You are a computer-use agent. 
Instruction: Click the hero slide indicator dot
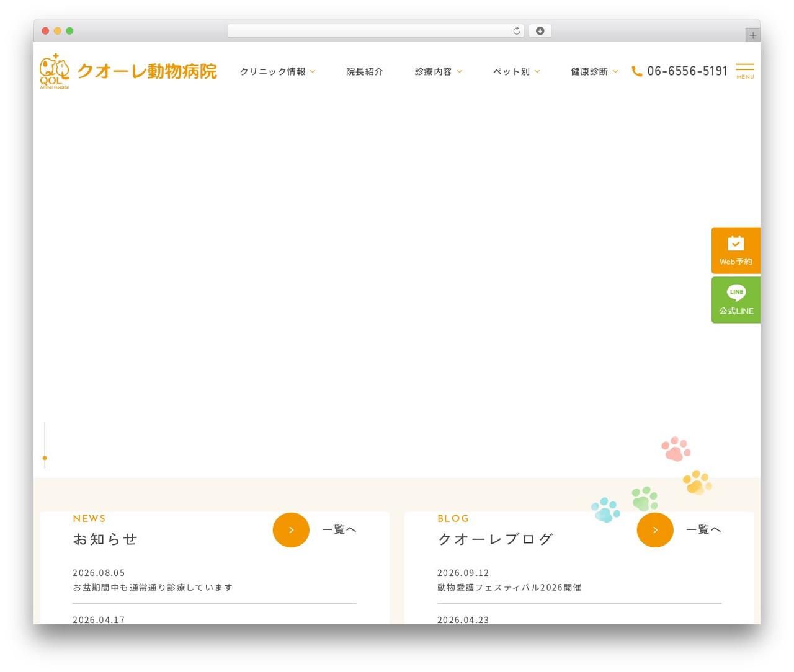tap(45, 458)
